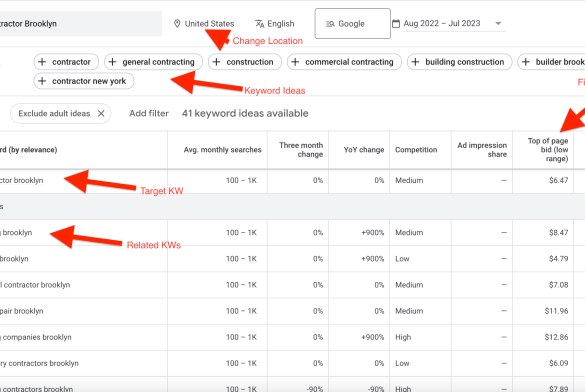
Task: Click the language translate icon
Action: (260, 23)
